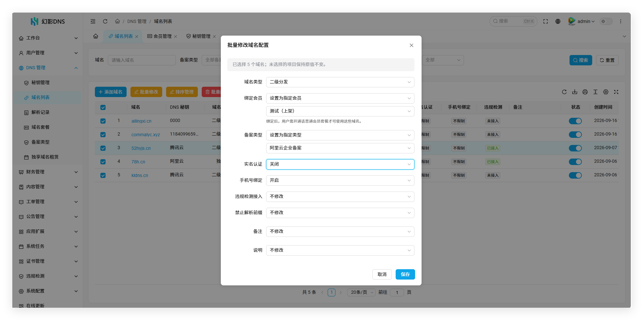Open the language globe icon
This screenshot has height=320, width=644.
tap(558, 21)
